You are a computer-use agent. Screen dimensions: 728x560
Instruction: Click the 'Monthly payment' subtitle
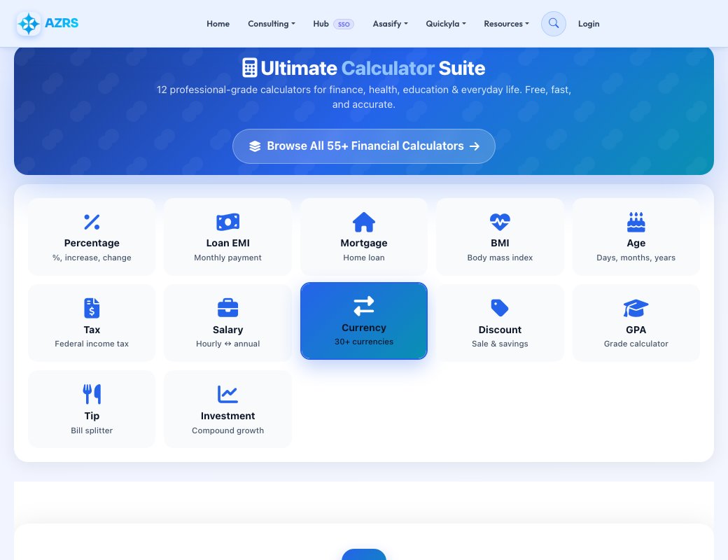[228, 258]
